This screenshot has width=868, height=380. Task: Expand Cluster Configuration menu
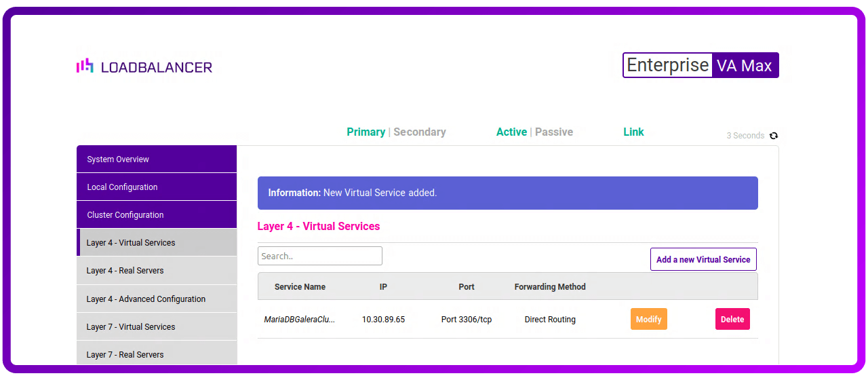tap(157, 215)
